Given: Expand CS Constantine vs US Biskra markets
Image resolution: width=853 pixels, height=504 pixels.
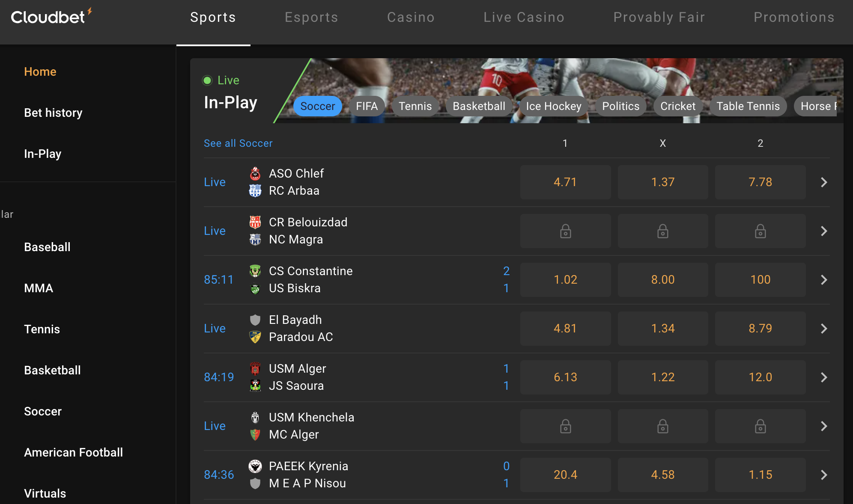Looking at the screenshot, I should 824,280.
